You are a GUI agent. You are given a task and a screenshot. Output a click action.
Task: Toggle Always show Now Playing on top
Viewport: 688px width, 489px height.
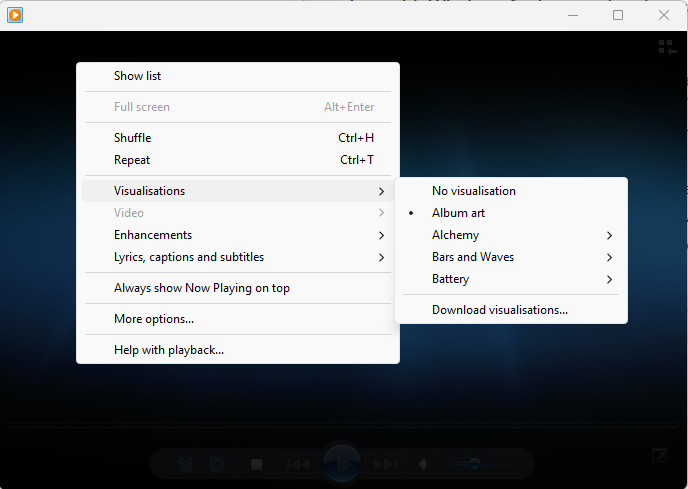pos(238,288)
